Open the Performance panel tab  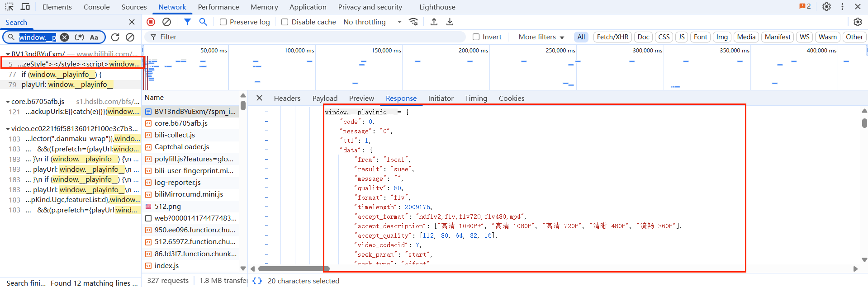tap(218, 7)
